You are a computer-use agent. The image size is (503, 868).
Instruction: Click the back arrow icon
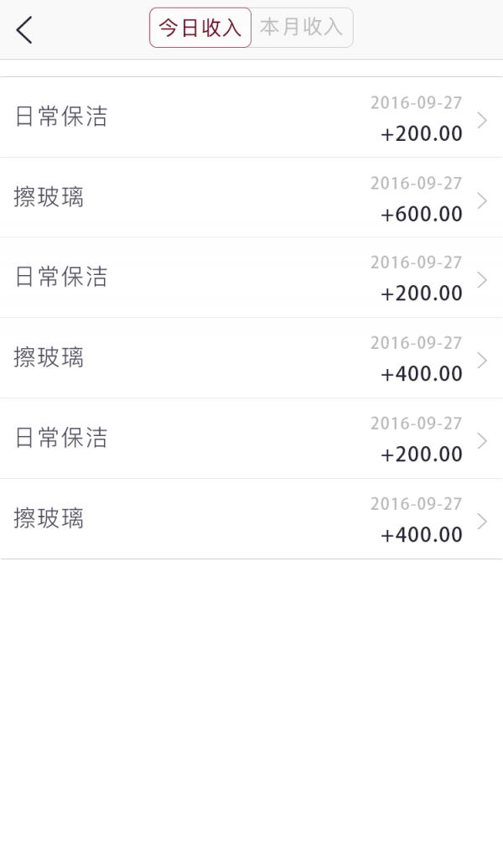[23, 29]
